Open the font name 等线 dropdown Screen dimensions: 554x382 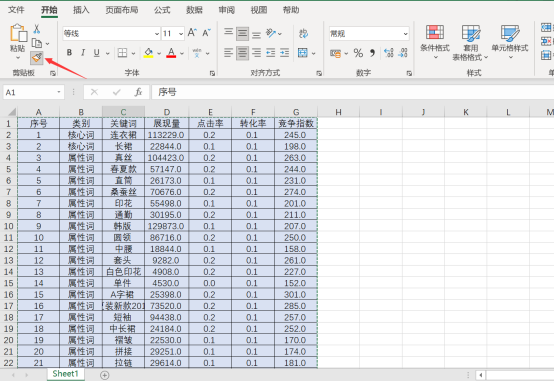tap(157, 34)
